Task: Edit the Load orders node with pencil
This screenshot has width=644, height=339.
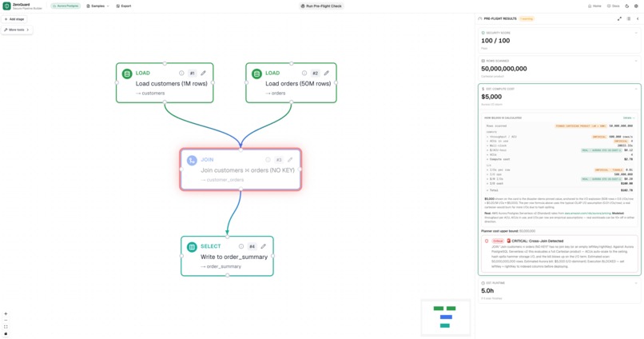Action: [x=327, y=73]
